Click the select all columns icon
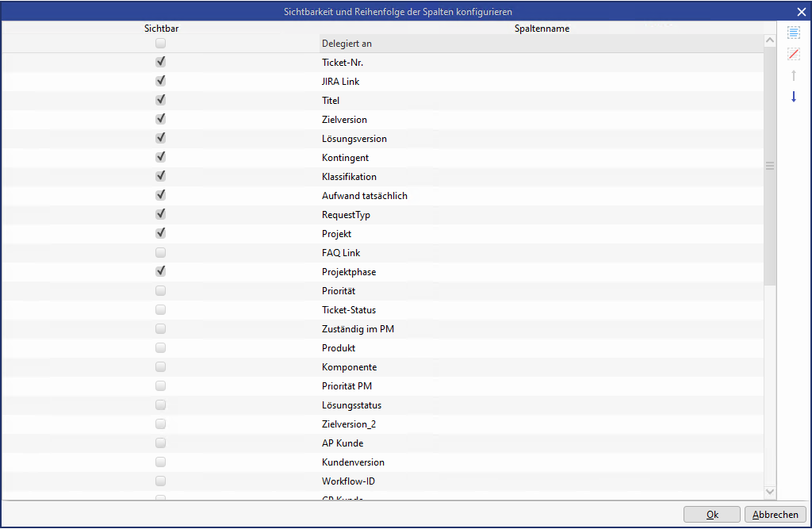The height and width of the screenshot is (529, 812). tap(794, 33)
